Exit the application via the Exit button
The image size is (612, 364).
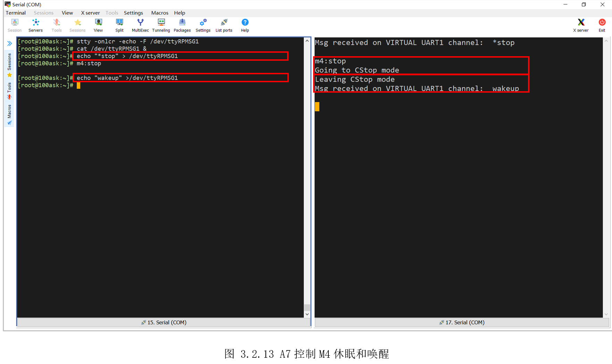pyautogui.click(x=602, y=24)
